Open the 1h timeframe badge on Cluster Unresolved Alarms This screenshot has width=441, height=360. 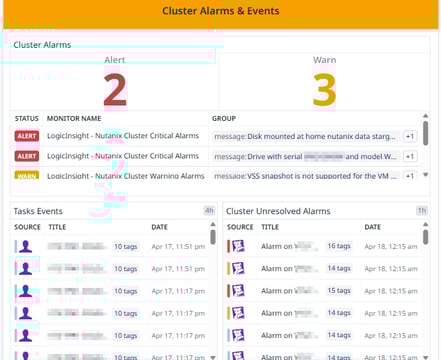(422, 211)
